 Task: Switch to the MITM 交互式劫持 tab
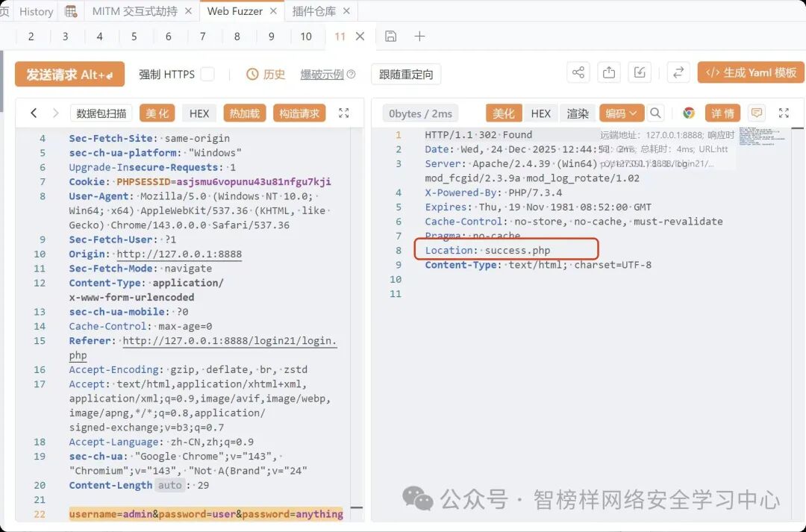[134, 11]
